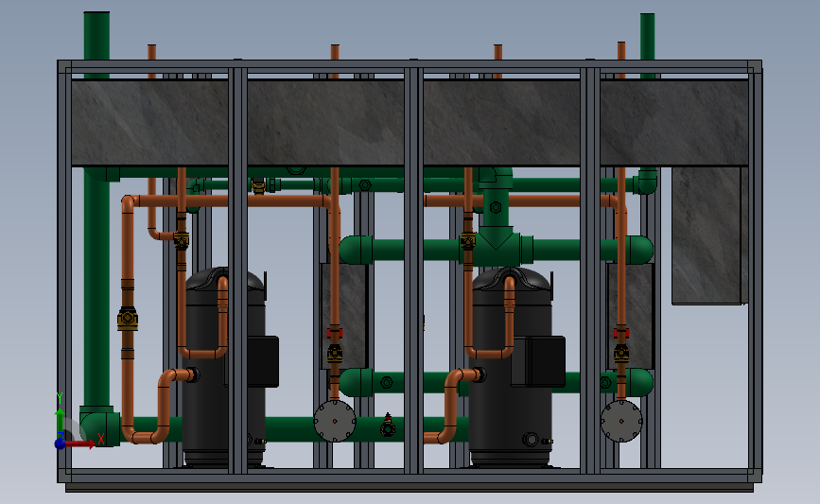Select the leftmost copper pipe stub above the frame
Viewport: 820px width, 504px height.
(x=151, y=53)
